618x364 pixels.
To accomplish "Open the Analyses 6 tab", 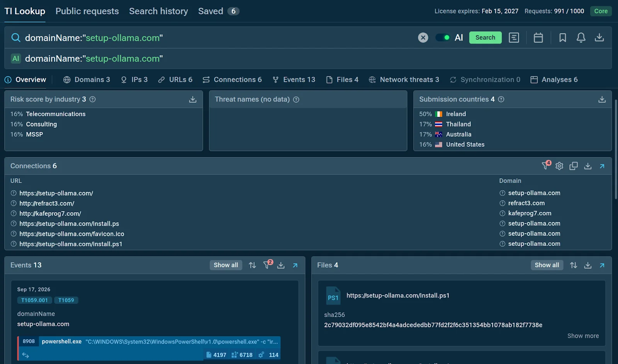I will [x=554, y=80].
